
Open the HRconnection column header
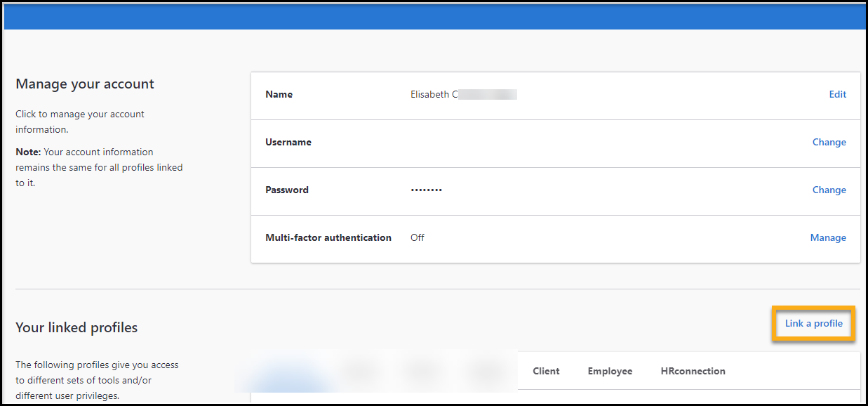[x=693, y=371]
